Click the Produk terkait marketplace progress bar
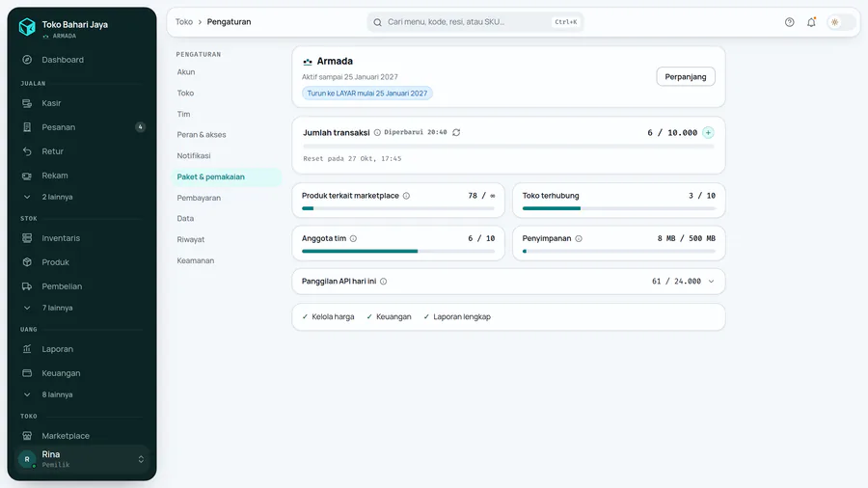Image resolution: width=868 pixels, height=488 pixels. tap(398, 208)
